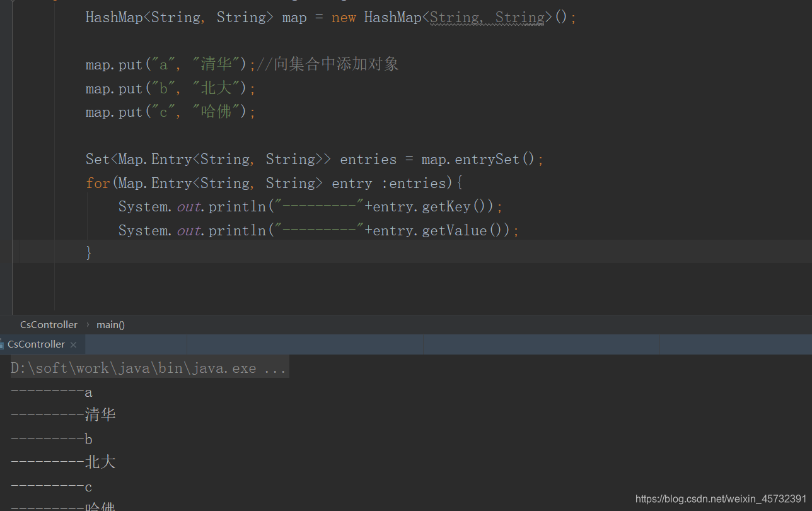The width and height of the screenshot is (812, 511).
Task: Place cursor on the HashMap declaration line
Action: (x=331, y=18)
